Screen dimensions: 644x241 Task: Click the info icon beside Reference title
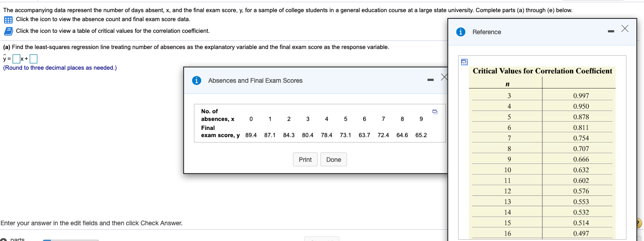click(460, 32)
